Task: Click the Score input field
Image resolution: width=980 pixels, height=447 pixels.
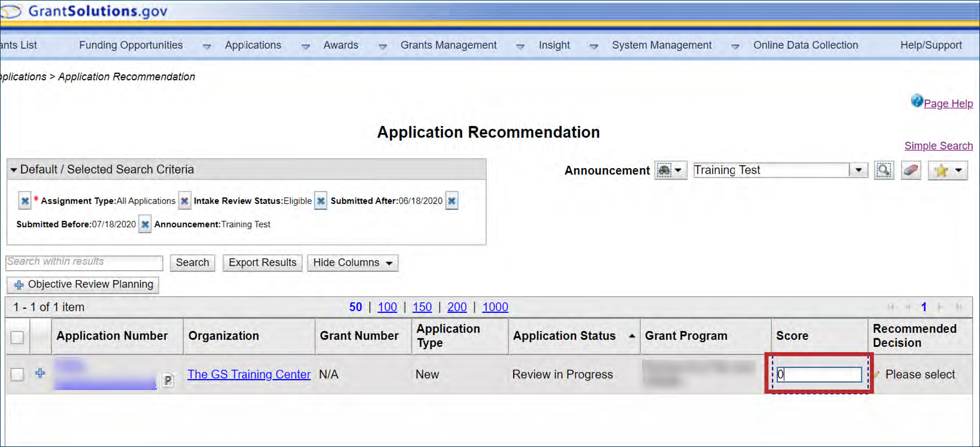Action: tap(819, 374)
